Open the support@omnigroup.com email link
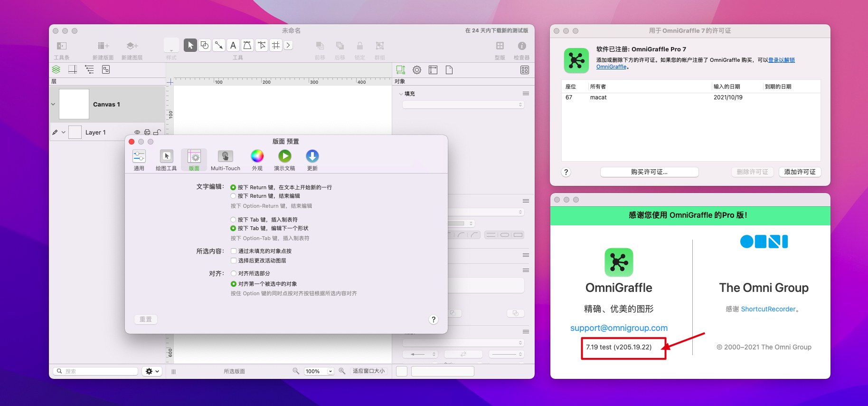This screenshot has width=868, height=406. [x=619, y=328]
